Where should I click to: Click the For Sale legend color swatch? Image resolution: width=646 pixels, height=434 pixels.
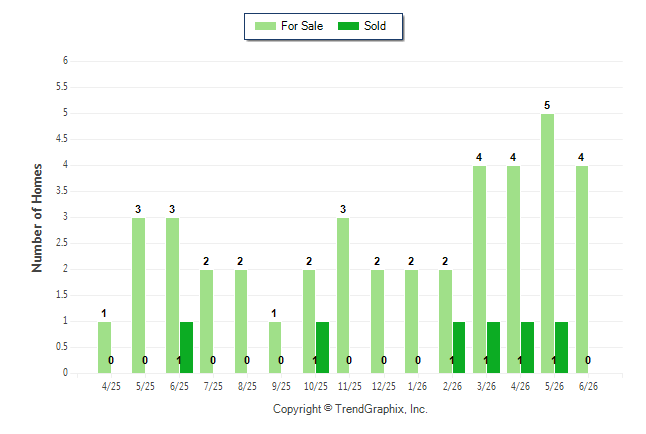pos(265,26)
